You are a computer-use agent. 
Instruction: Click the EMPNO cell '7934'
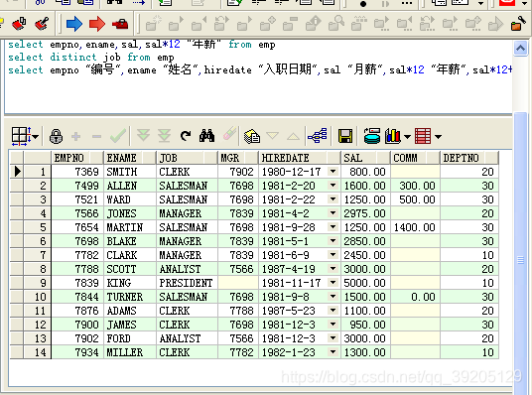coord(77,352)
